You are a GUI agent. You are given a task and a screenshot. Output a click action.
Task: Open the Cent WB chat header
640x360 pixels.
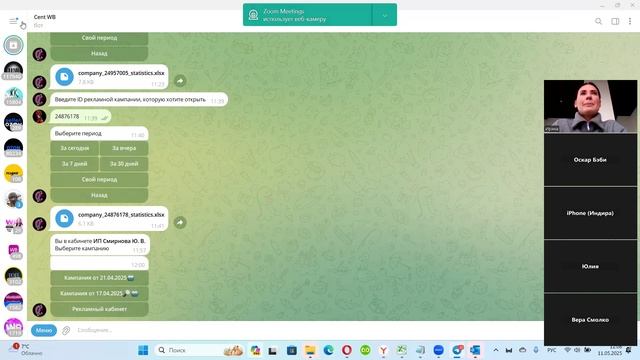[x=45, y=21]
